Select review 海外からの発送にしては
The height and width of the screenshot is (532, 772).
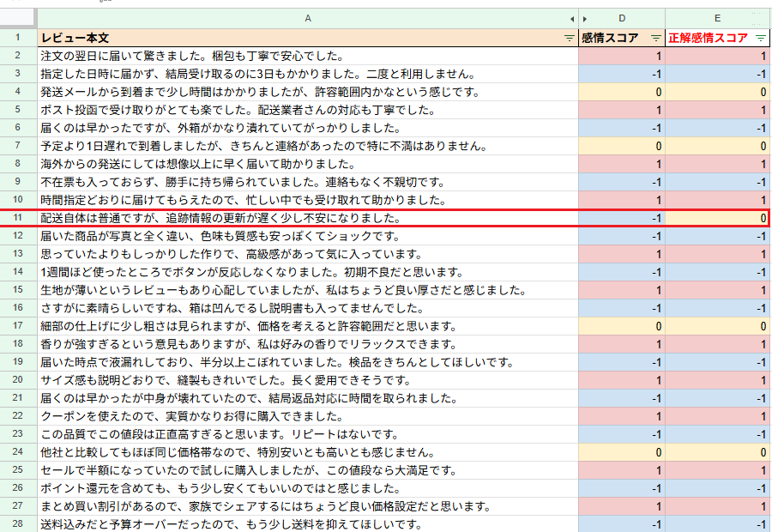pos(308,164)
